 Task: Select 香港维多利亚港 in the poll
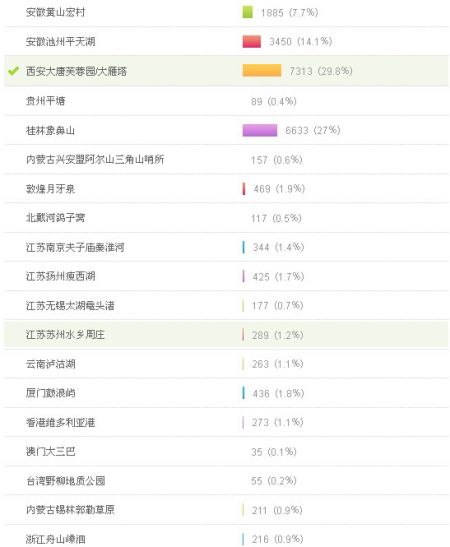pyautogui.click(x=226, y=422)
